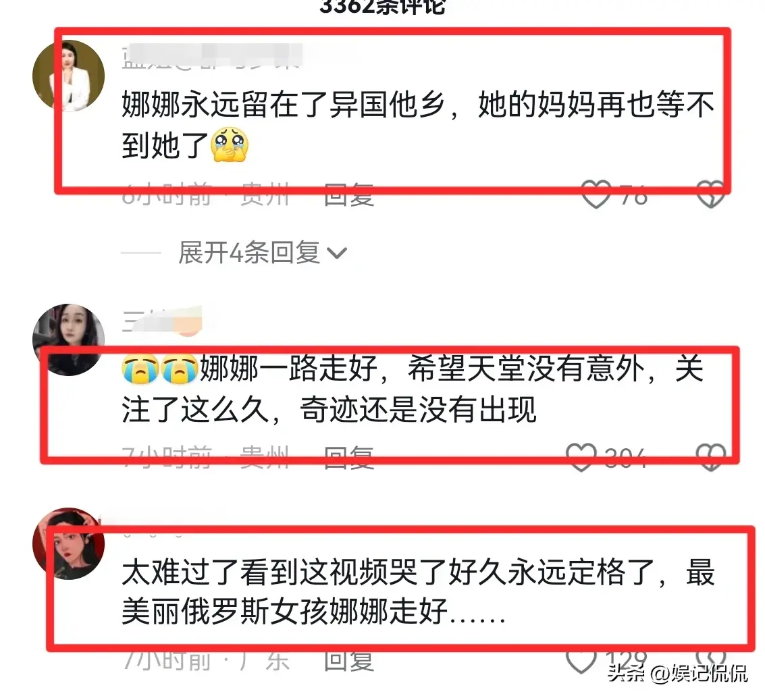Open second commenter's dark-haired woman avatar
This screenshot has width=765, height=700.
[69, 340]
